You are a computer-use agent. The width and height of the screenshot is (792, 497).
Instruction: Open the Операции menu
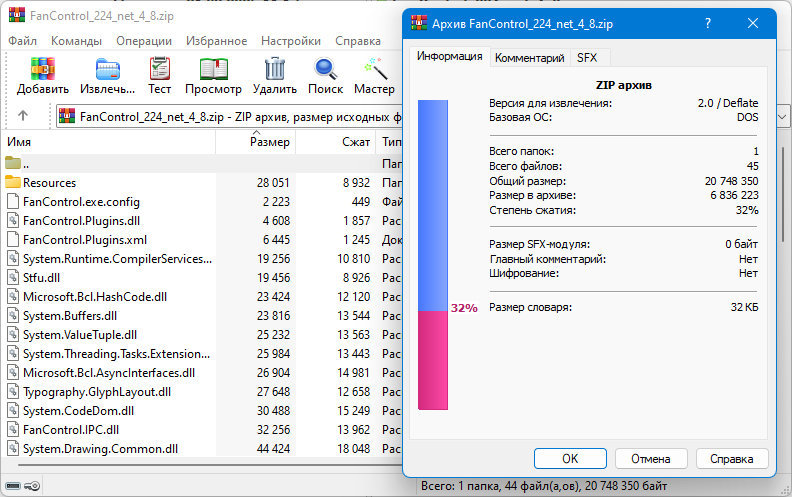pos(144,41)
